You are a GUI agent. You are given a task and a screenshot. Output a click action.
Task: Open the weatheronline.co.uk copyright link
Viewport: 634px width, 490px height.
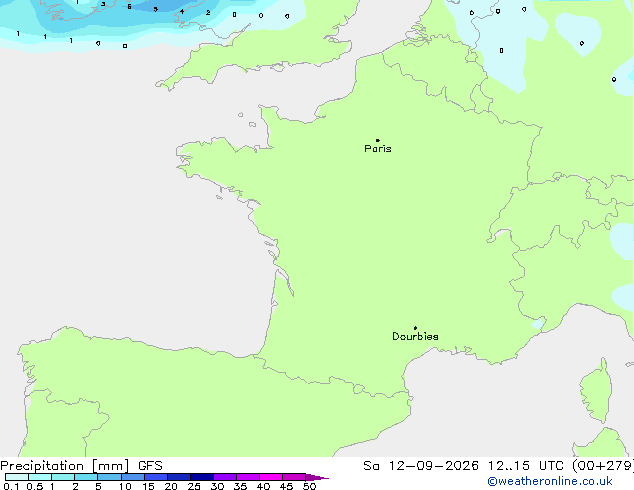550,481
